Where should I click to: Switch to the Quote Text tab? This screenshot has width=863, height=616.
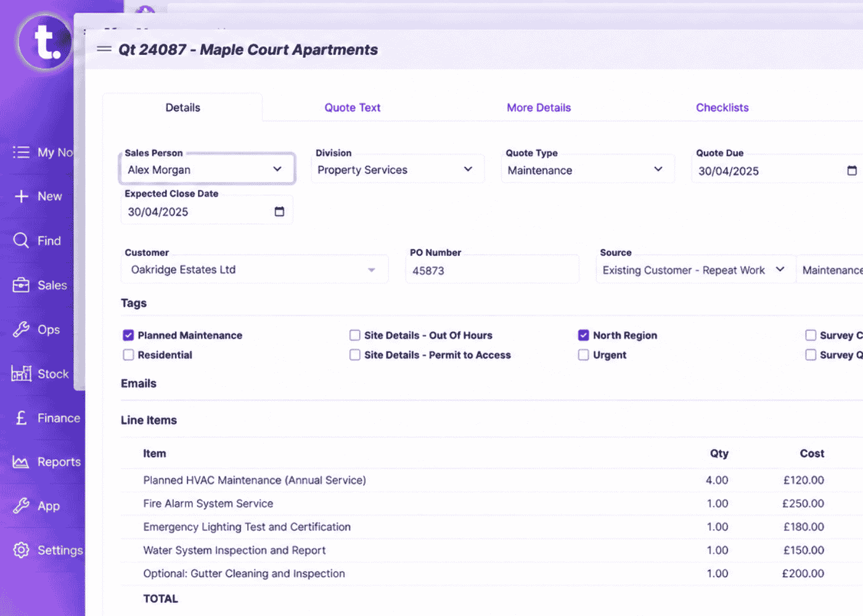(x=353, y=108)
